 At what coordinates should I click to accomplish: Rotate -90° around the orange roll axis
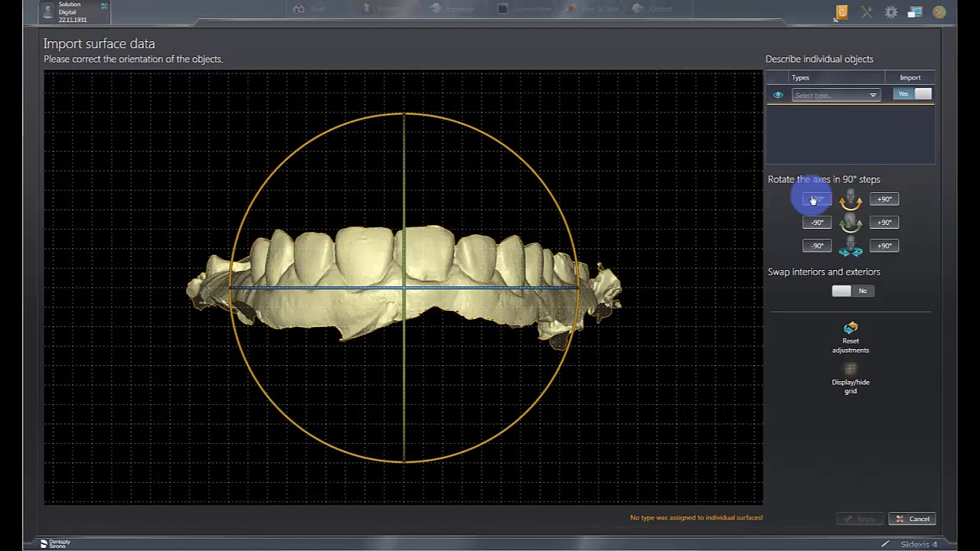tap(817, 199)
